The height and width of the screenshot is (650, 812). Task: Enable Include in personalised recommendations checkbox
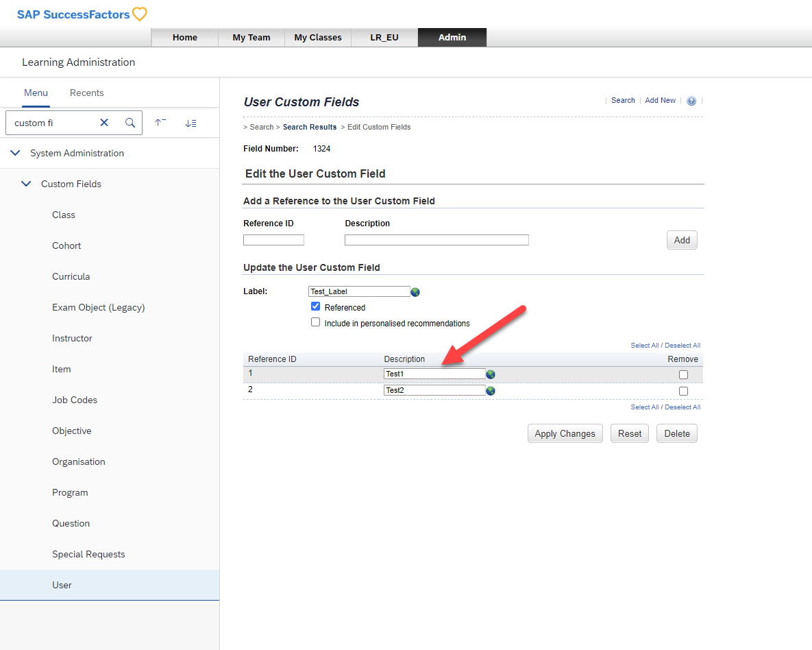pos(315,322)
